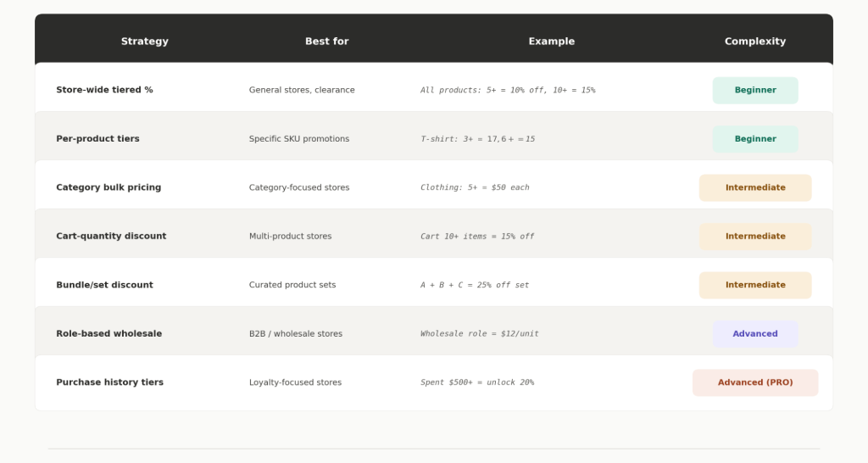This screenshot has width=868, height=463.
Task: Click the Advanced (PRO) badge
Action: click(754, 382)
